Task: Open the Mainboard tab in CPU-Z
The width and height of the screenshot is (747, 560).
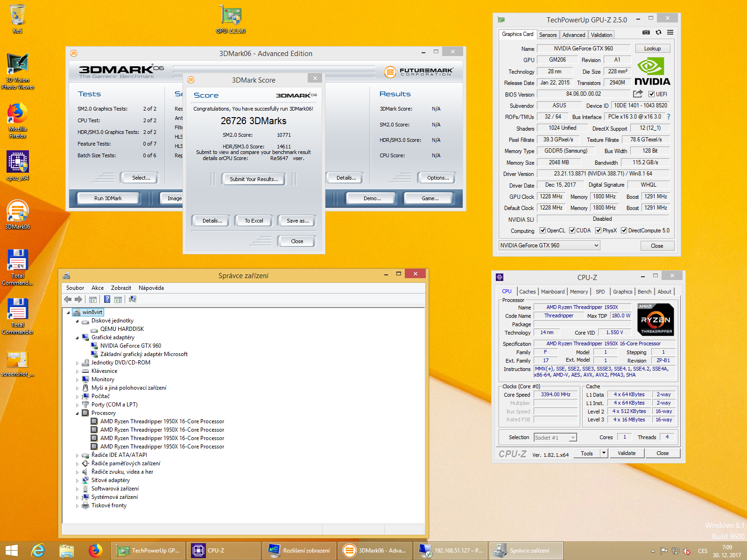Action: [x=552, y=292]
